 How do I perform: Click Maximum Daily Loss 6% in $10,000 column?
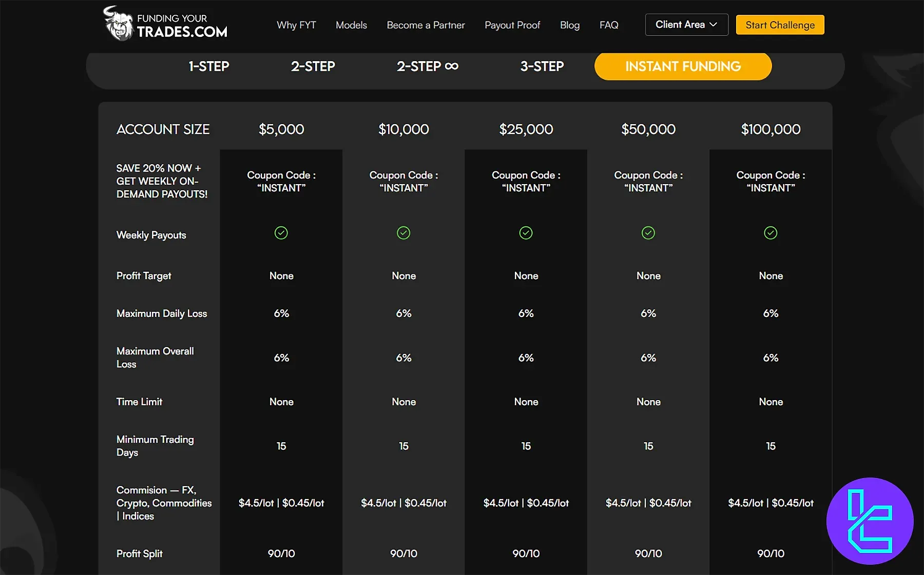pos(403,313)
